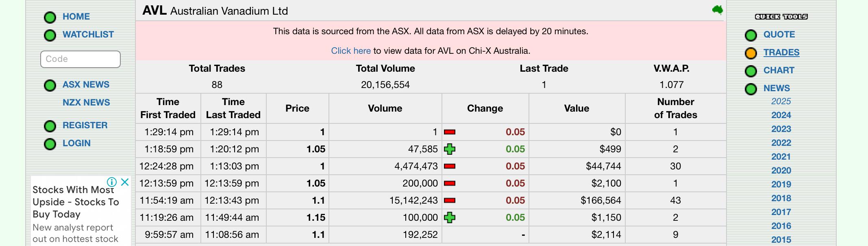Click the 'Time First Traded' column header
Image resolution: width=868 pixels, height=246 pixels.
coord(168,108)
